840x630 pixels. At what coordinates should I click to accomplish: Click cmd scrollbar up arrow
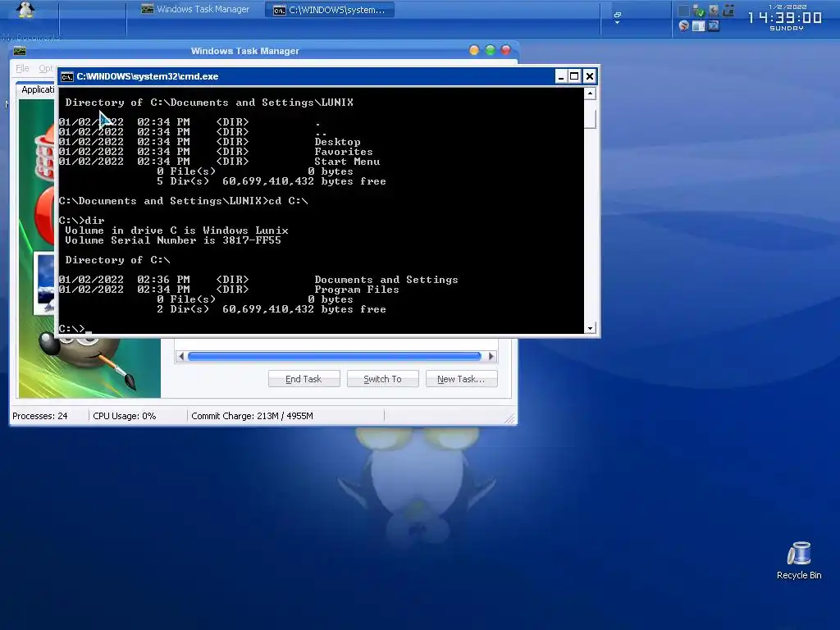click(590, 94)
